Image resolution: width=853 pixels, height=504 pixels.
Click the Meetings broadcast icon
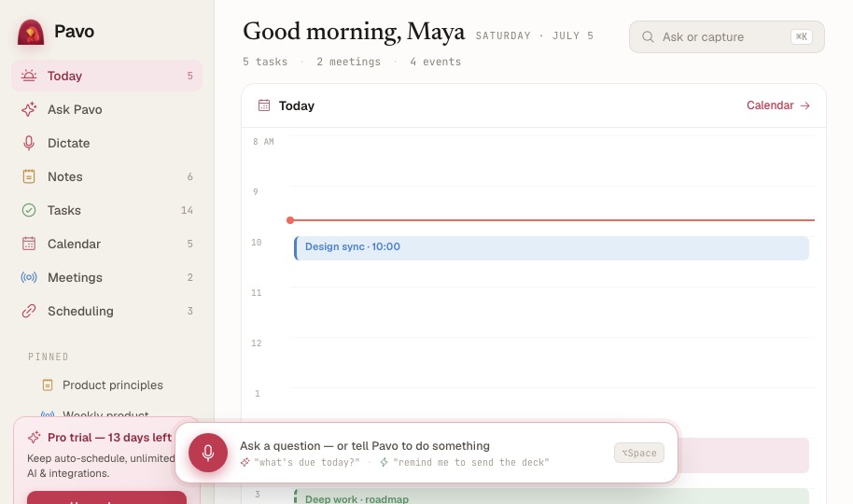(29, 277)
